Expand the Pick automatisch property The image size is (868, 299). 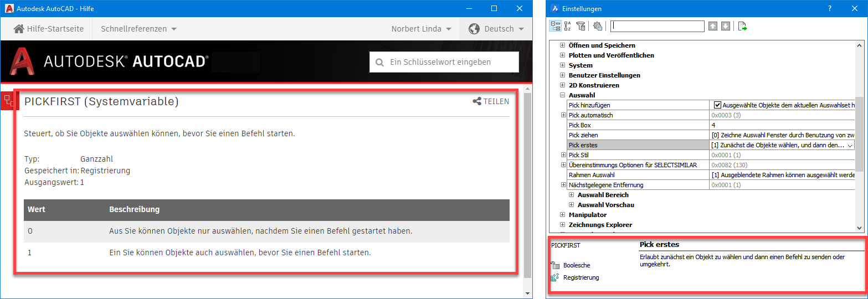click(x=563, y=115)
